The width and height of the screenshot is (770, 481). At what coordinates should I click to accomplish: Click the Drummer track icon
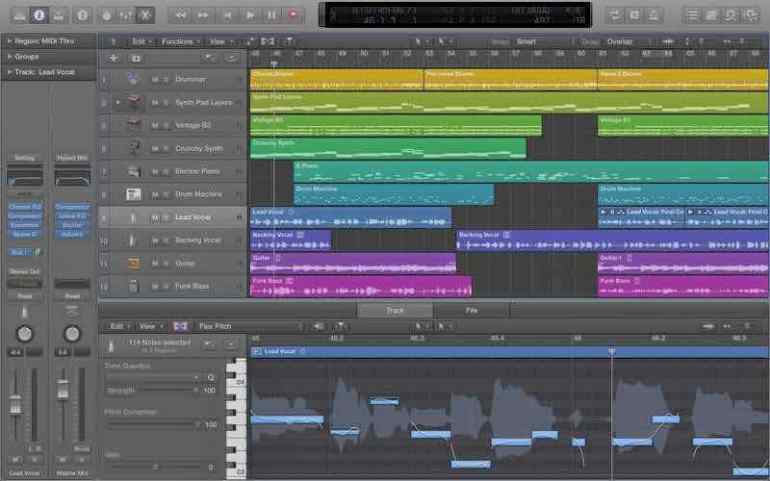[133, 79]
